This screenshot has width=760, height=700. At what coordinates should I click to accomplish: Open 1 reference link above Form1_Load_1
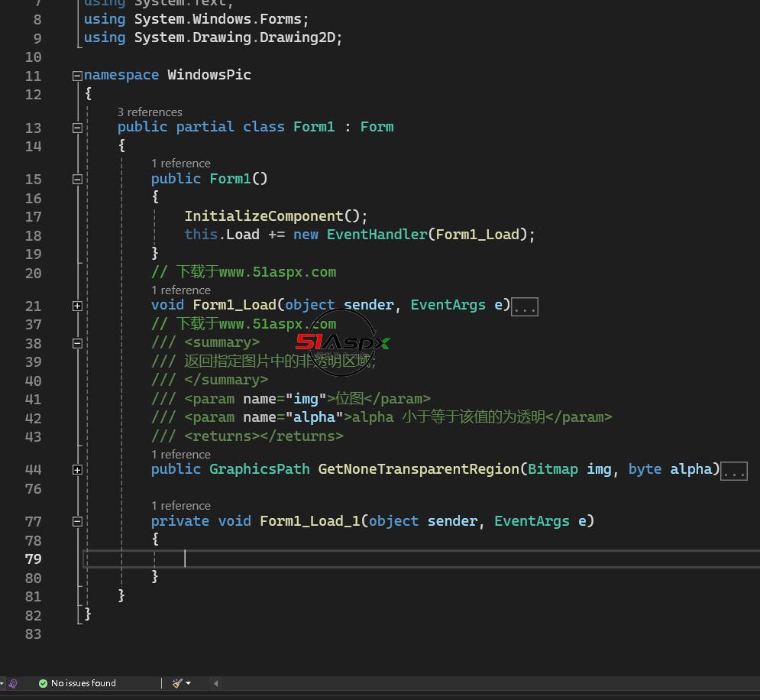pyautogui.click(x=180, y=505)
